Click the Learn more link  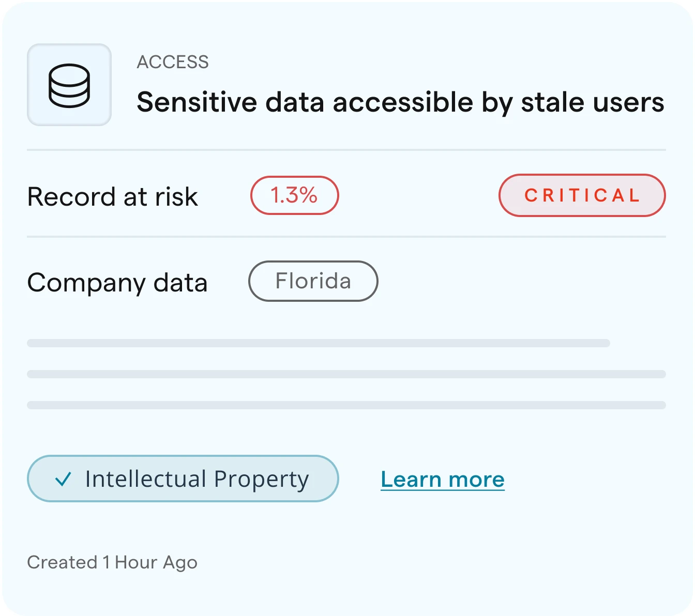442,479
